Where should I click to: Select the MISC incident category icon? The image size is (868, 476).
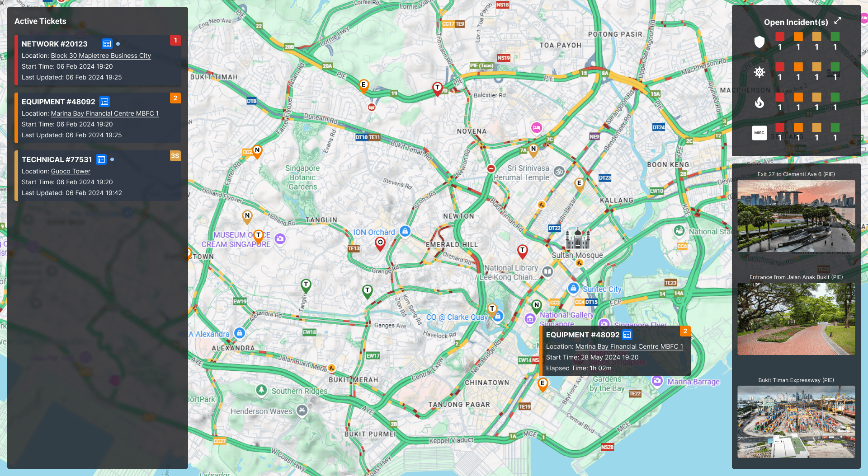click(759, 133)
